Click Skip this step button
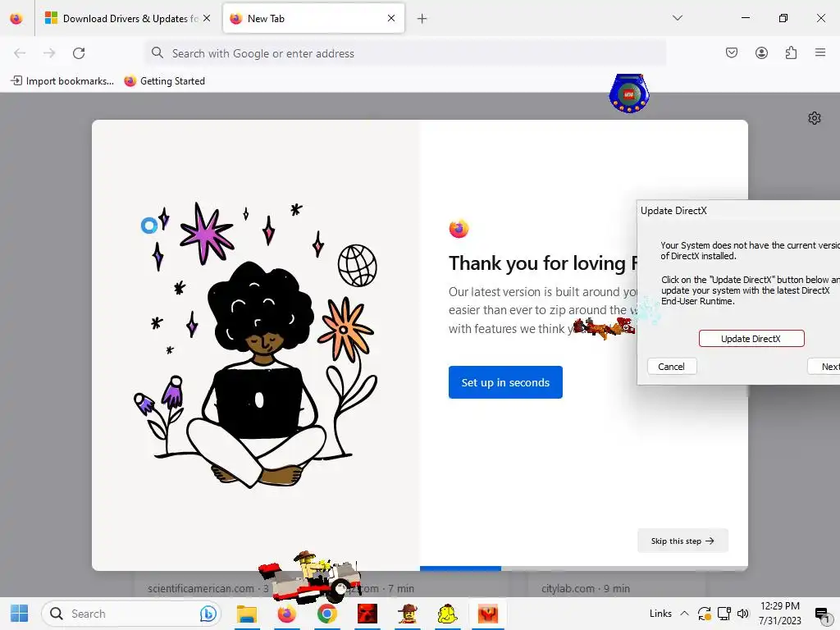This screenshot has height=630, width=840. (x=682, y=541)
